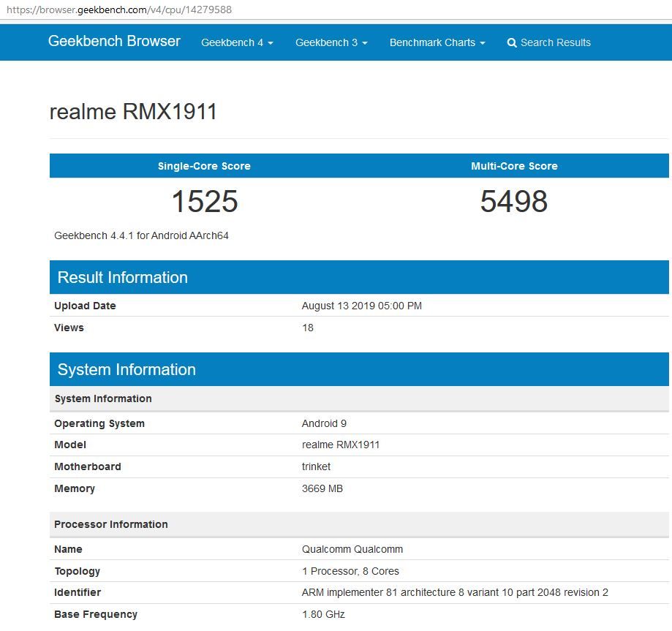Click the Views count showing 18

[x=308, y=328]
